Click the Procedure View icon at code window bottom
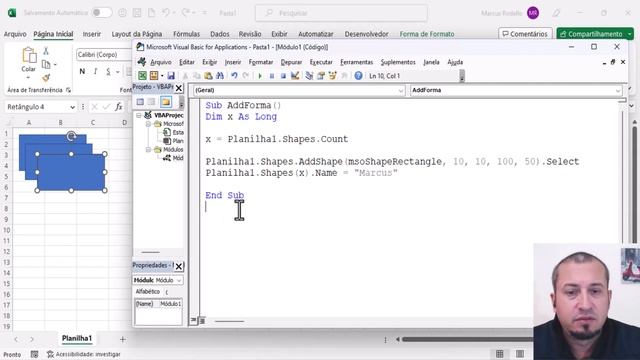 (x=193, y=320)
